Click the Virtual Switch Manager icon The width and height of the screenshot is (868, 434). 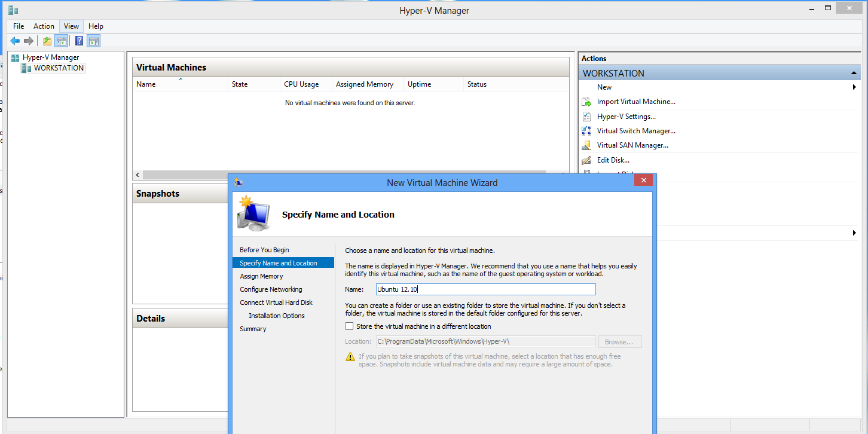[x=586, y=131]
